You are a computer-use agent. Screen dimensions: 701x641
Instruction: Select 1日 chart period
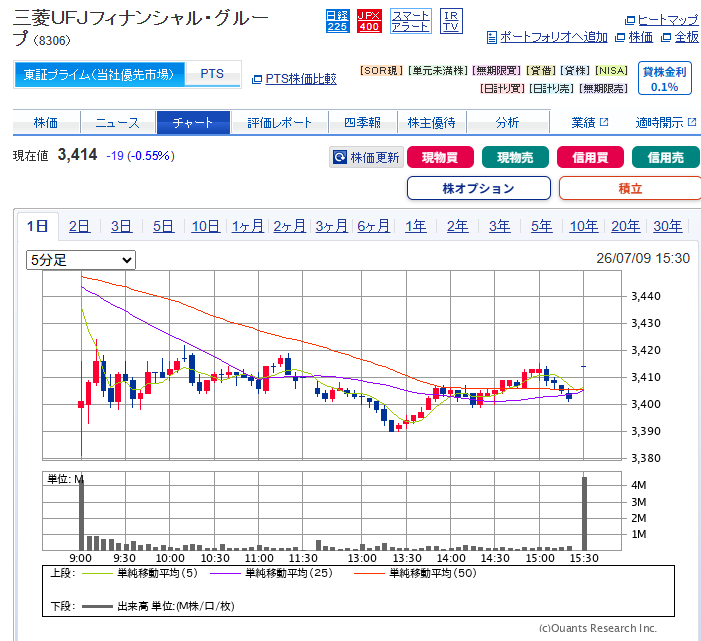click(x=38, y=226)
